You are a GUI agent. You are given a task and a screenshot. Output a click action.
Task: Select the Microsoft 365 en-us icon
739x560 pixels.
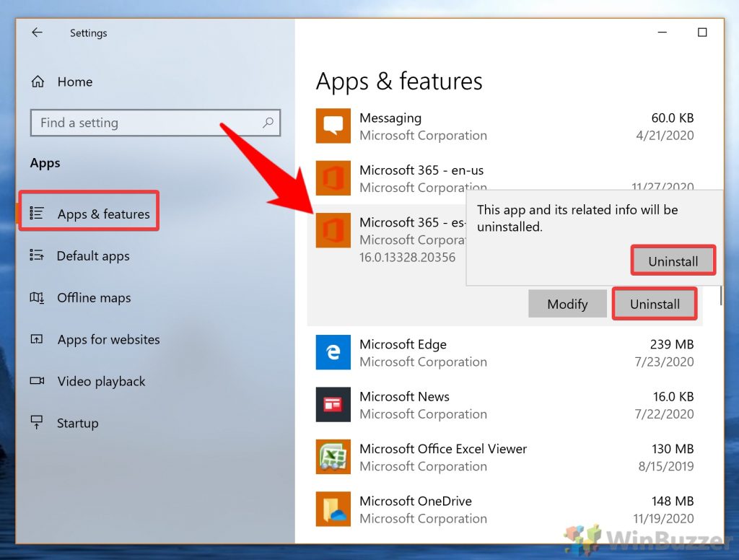pyautogui.click(x=333, y=178)
